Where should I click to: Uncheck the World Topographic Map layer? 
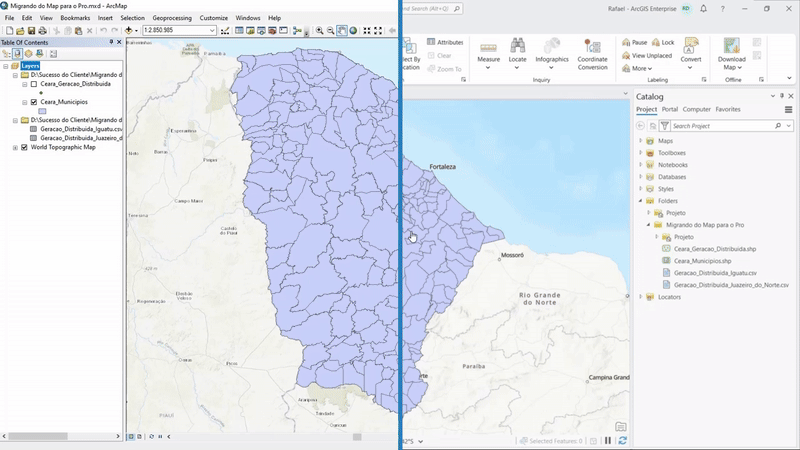click(24, 147)
